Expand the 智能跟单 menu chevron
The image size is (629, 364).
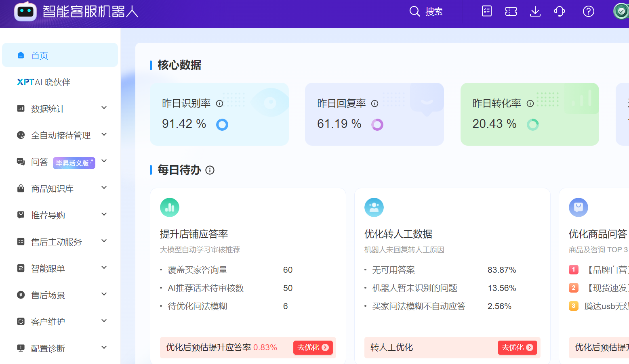click(x=104, y=268)
